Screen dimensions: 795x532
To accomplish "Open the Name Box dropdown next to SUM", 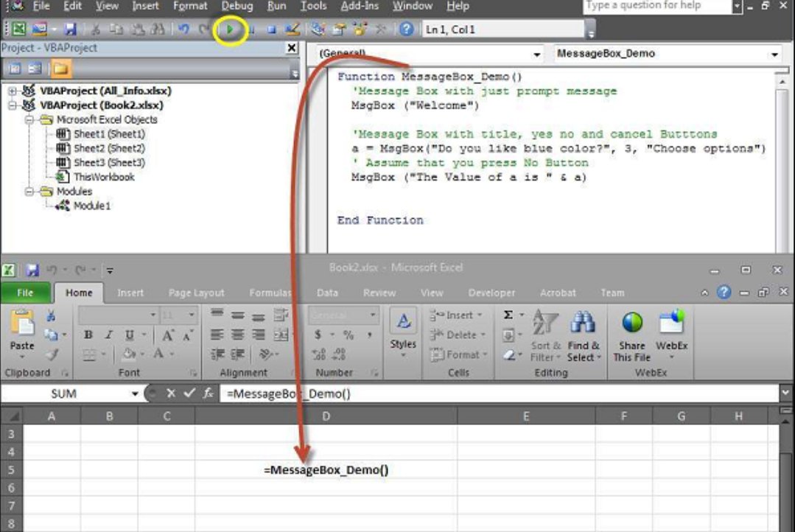I will click(135, 394).
